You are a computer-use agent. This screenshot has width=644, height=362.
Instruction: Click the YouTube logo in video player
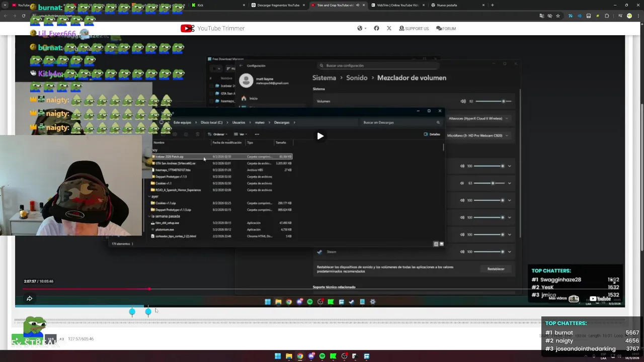(600, 299)
